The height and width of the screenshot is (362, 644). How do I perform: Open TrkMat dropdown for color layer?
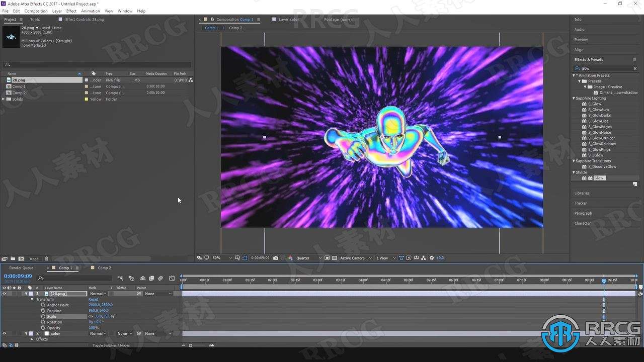(125, 333)
